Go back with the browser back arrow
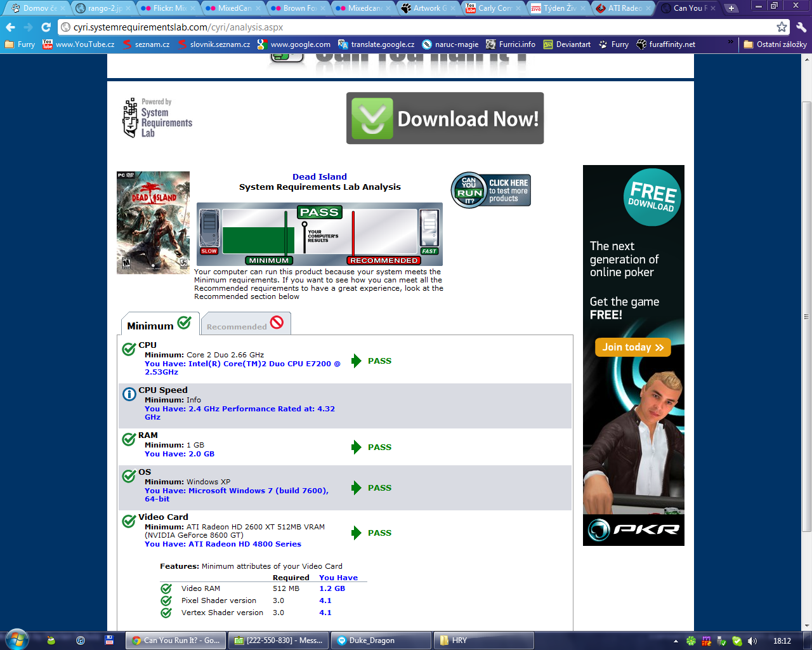 [11, 27]
